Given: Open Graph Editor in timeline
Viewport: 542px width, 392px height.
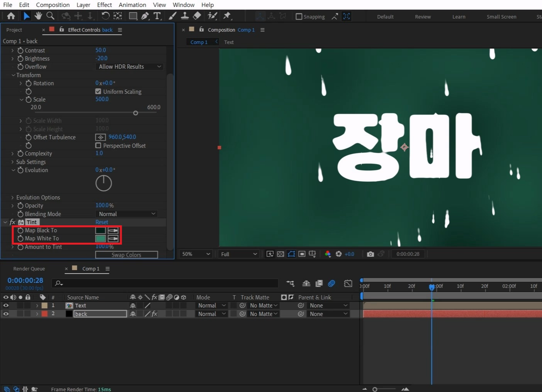Looking at the screenshot, I should 348,284.
